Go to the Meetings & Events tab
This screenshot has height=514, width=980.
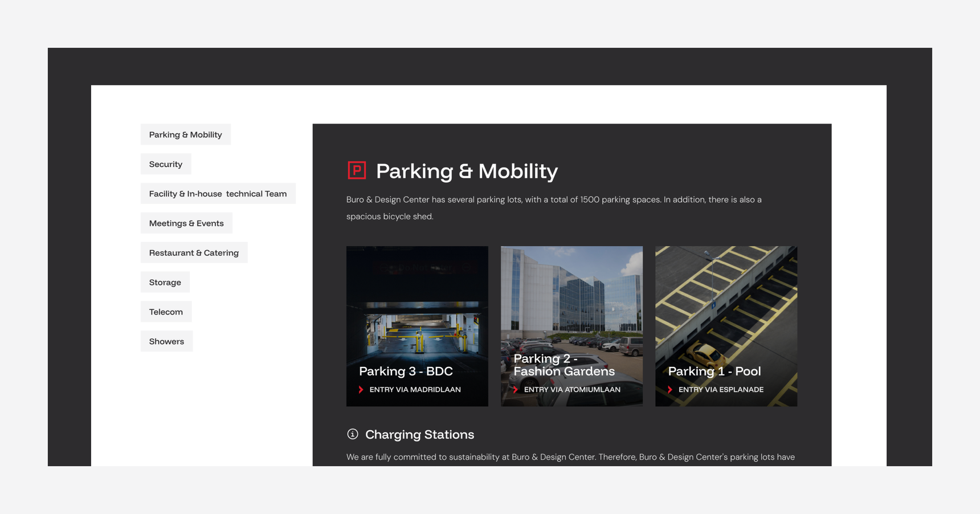[x=186, y=223]
